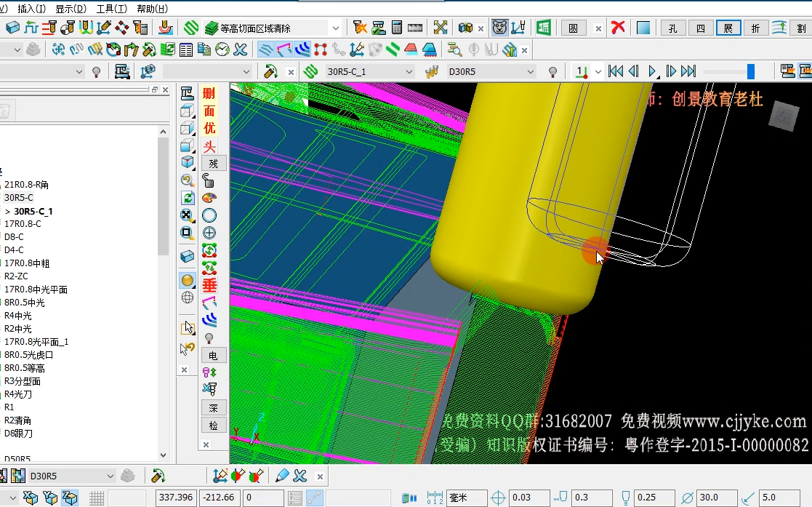Click the 删 red toolbar icon
The width and height of the screenshot is (812, 507).
click(x=209, y=93)
